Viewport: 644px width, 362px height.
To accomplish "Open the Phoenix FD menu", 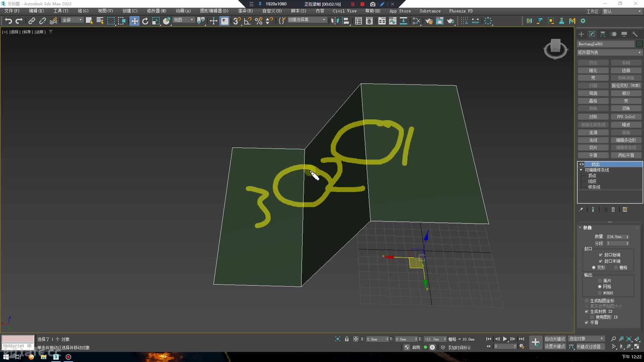I will pyautogui.click(x=461, y=11).
